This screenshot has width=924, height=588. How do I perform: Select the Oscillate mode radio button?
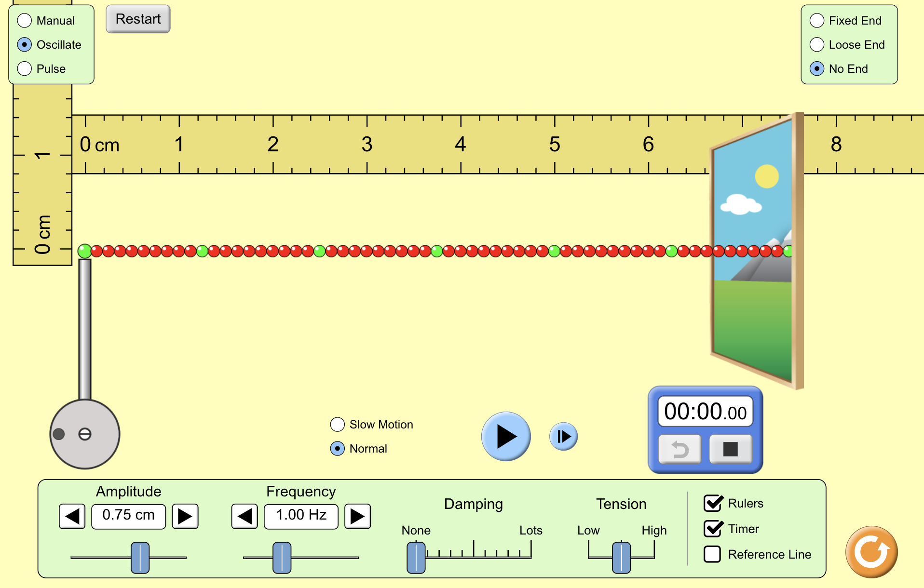[x=25, y=45]
